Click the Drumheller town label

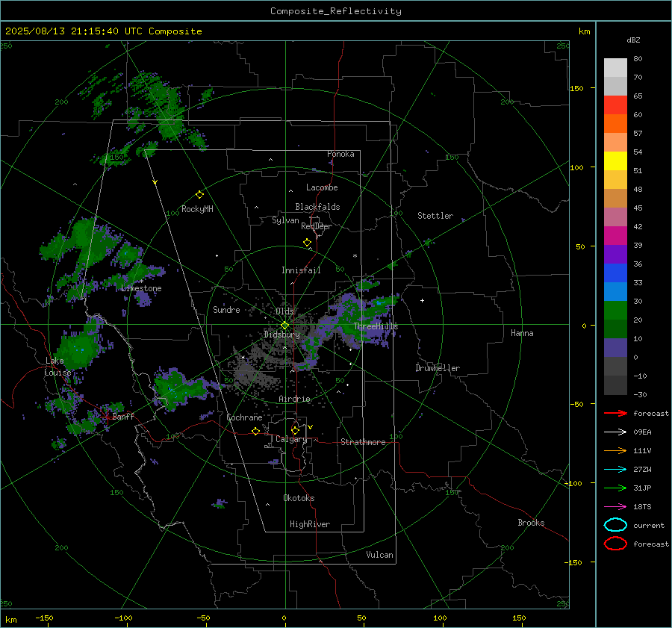point(438,368)
